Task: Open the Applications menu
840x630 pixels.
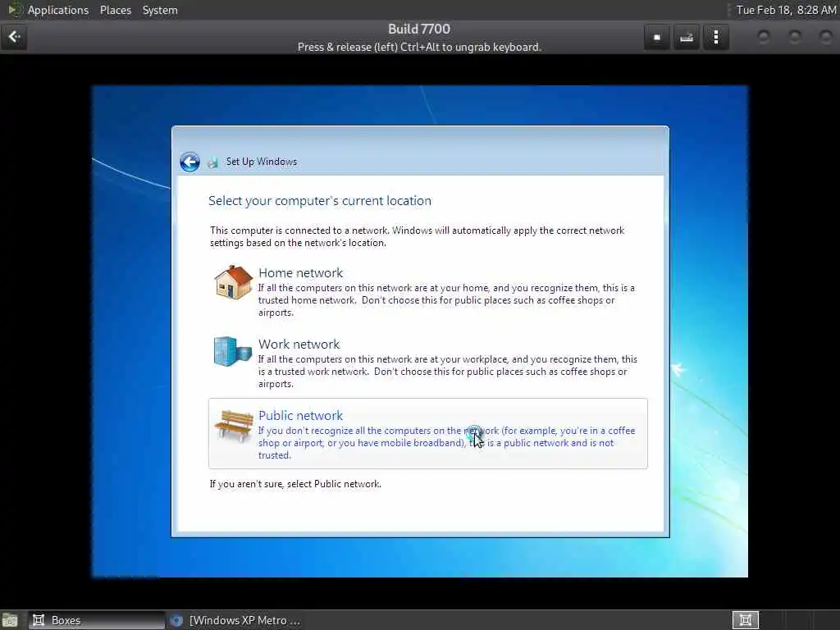Action: pyautogui.click(x=58, y=10)
